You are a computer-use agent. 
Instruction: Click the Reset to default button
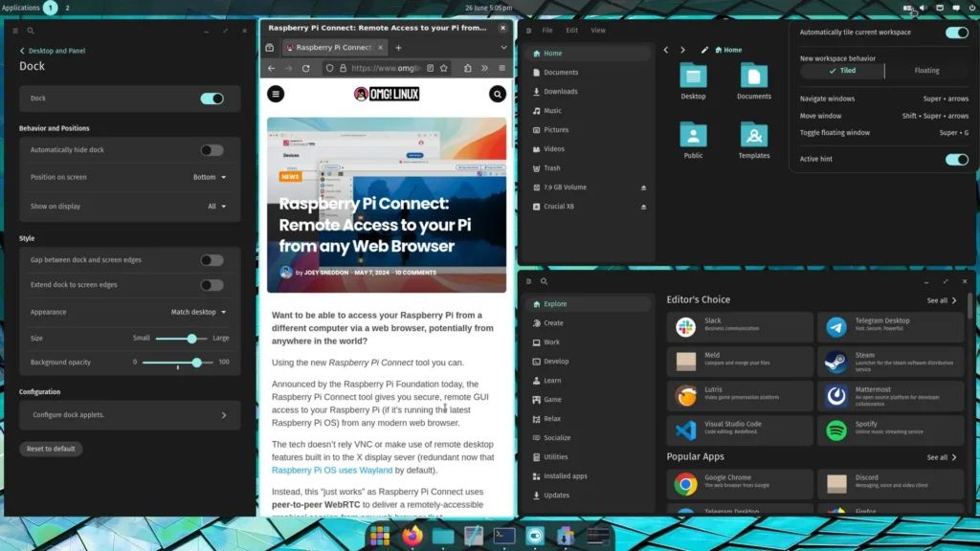[x=51, y=449]
